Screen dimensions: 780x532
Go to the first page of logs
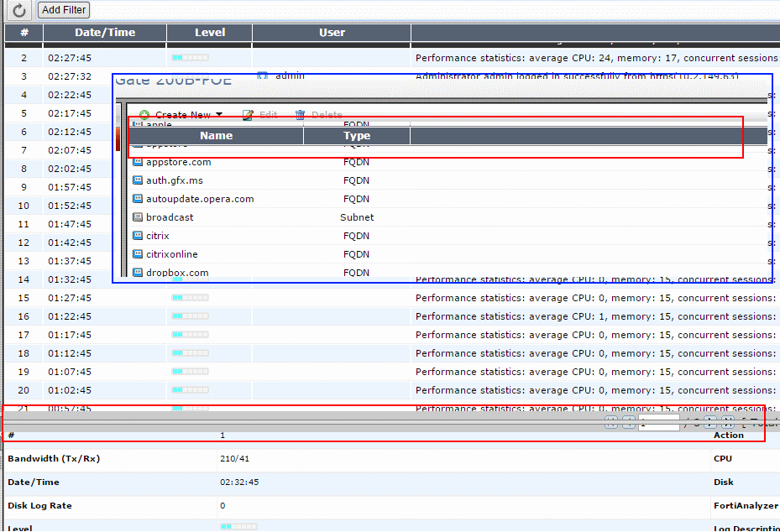[x=610, y=423]
